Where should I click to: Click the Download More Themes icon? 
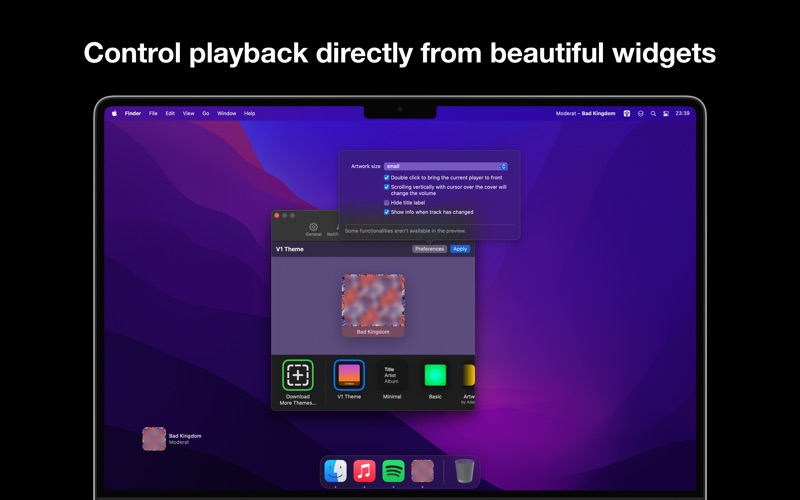tap(298, 375)
